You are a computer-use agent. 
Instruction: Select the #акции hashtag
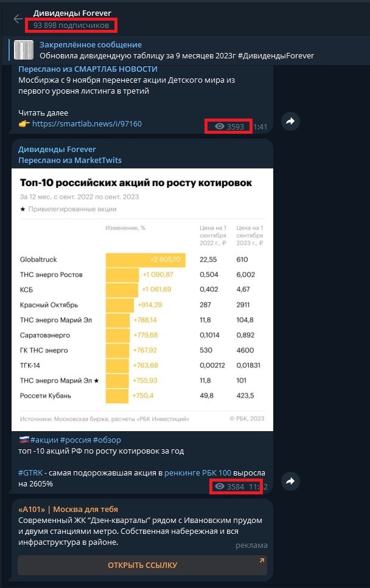coord(44,440)
